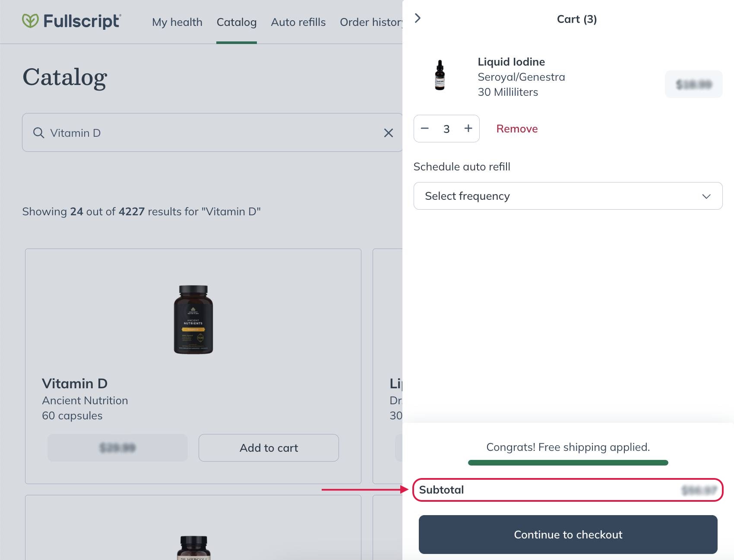Click the Vitamin D search field
This screenshot has height=560, width=734.
coord(212,132)
